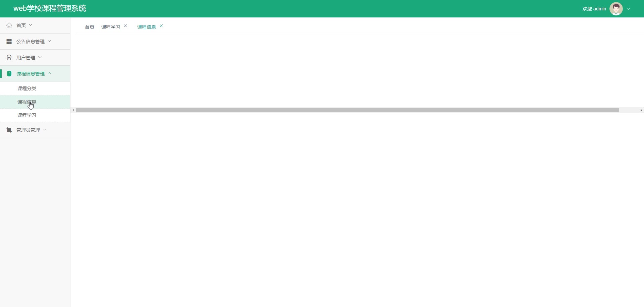Open the dropdown arrow beside admin avatar

pos(628,9)
